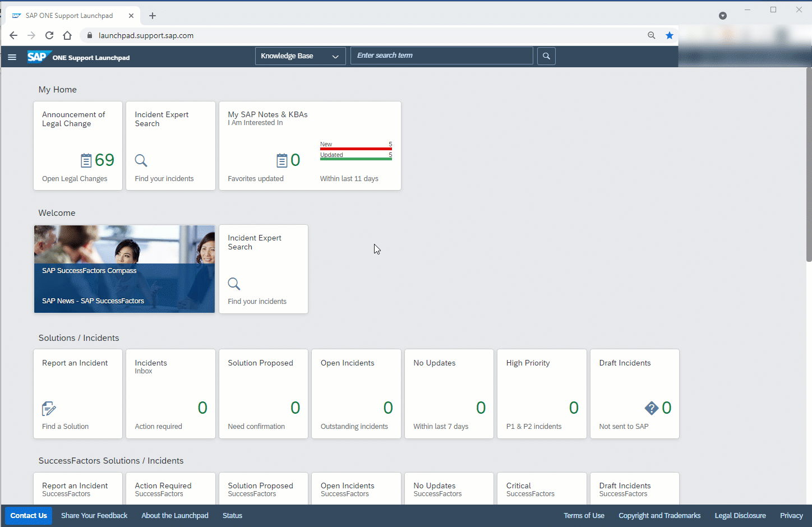
Task: Click the page vertical scrollbar
Action: (808, 168)
